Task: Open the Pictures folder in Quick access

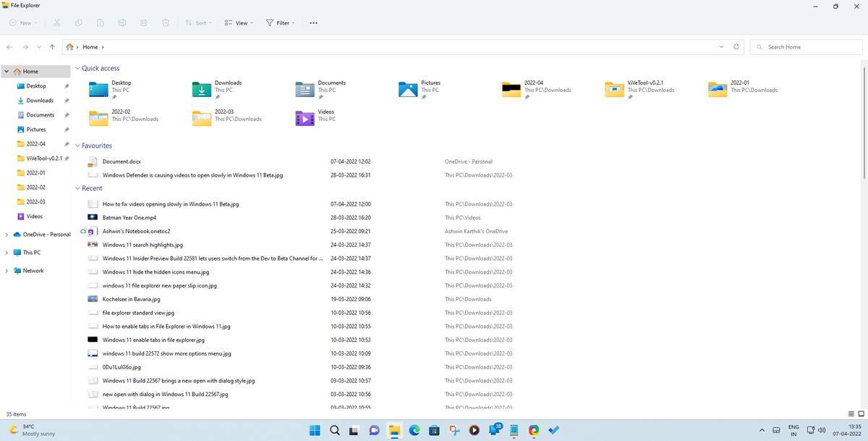Action: click(408, 89)
